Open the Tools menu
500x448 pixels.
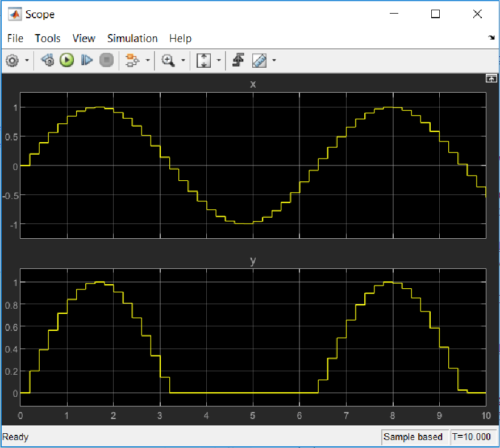pyautogui.click(x=48, y=38)
